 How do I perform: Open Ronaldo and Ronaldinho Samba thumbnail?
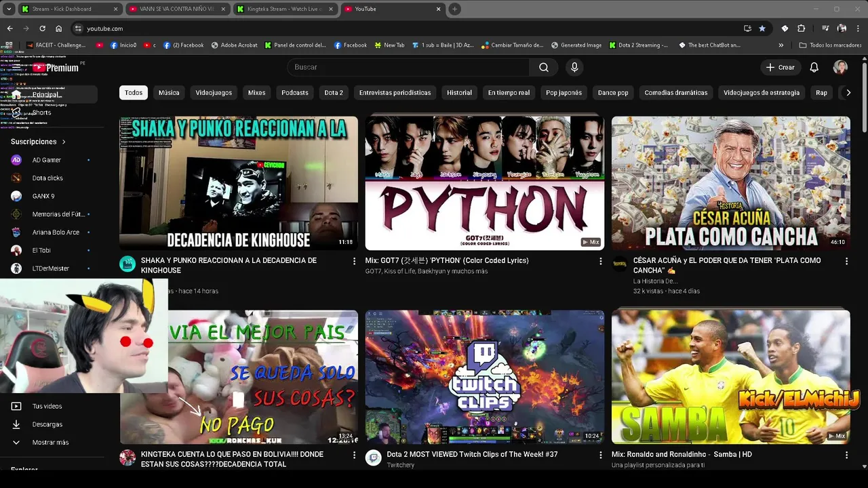(730, 377)
